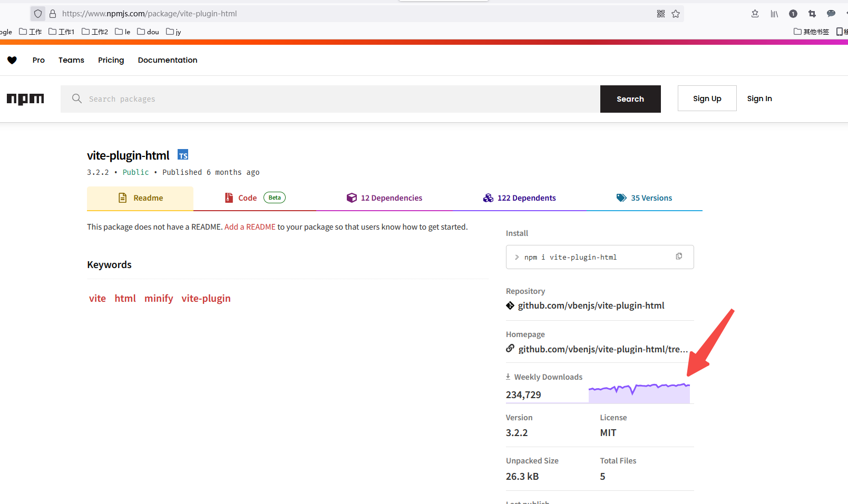
Task: Click the magnifier icon in search box
Action: [77, 98]
